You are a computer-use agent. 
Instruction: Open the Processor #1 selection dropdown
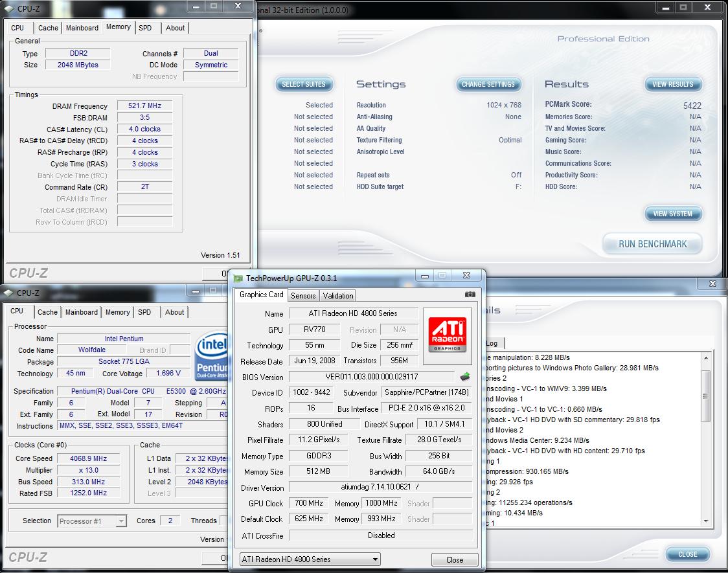coord(92,521)
